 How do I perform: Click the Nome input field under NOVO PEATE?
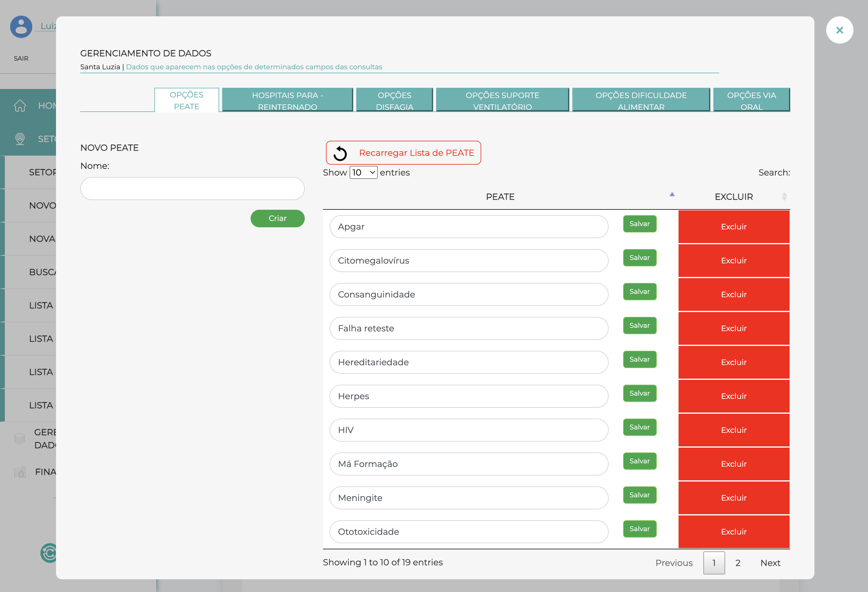pyautogui.click(x=192, y=189)
